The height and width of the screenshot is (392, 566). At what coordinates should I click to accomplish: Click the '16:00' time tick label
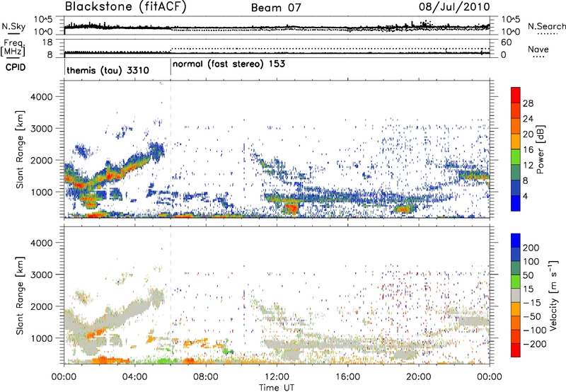click(x=347, y=377)
